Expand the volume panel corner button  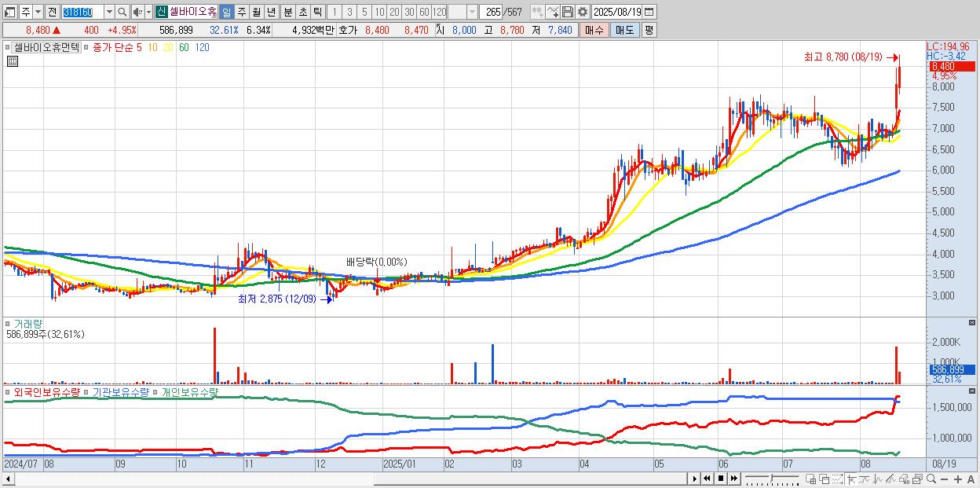(x=973, y=323)
